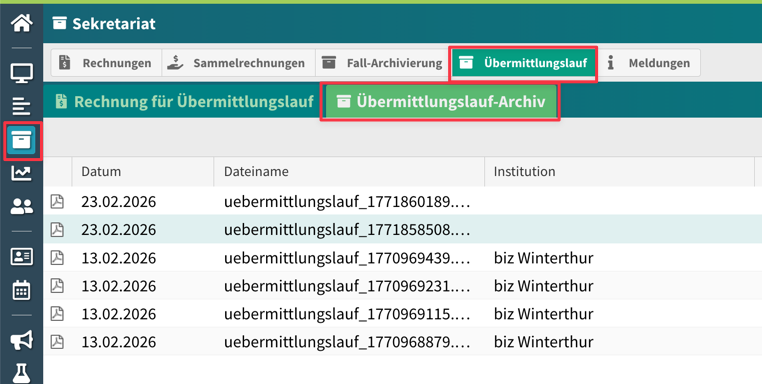Click the PDF icon for uebermittlungslauf_1770969115
This screenshot has height=384, width=762.
[57, 314]
